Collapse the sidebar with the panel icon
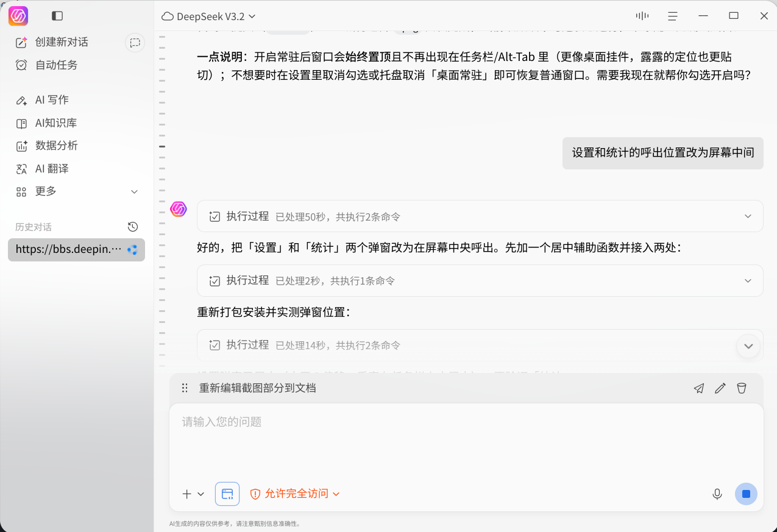 (57, 16)
